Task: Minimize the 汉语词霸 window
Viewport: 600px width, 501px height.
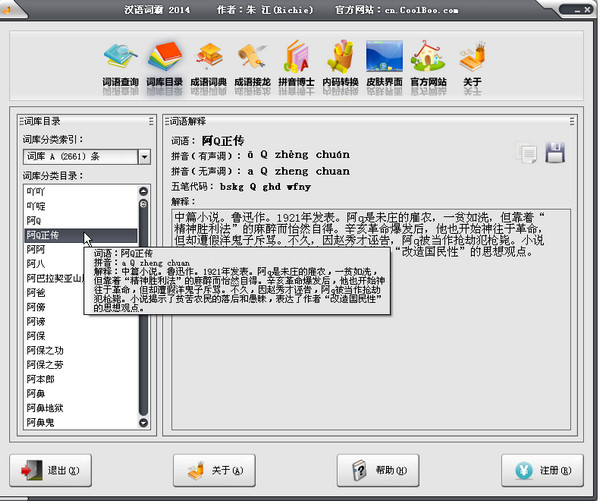Action: (577, 11)
